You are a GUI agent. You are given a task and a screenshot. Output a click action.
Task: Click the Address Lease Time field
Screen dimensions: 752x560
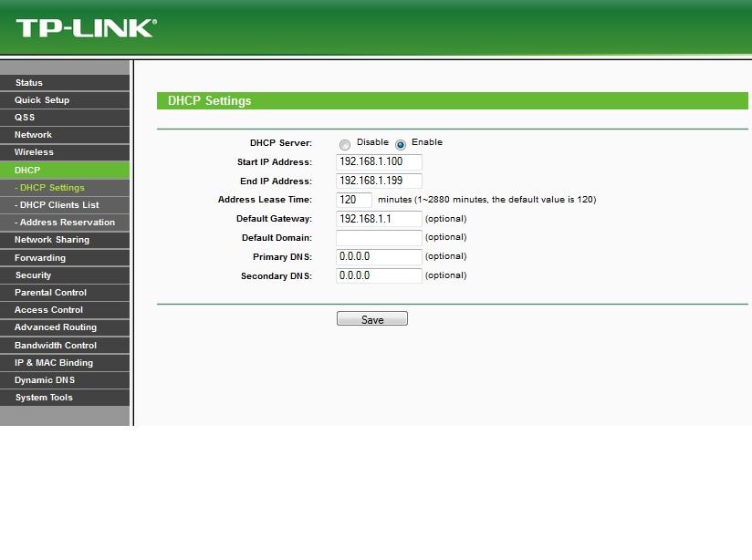[354, 200]
